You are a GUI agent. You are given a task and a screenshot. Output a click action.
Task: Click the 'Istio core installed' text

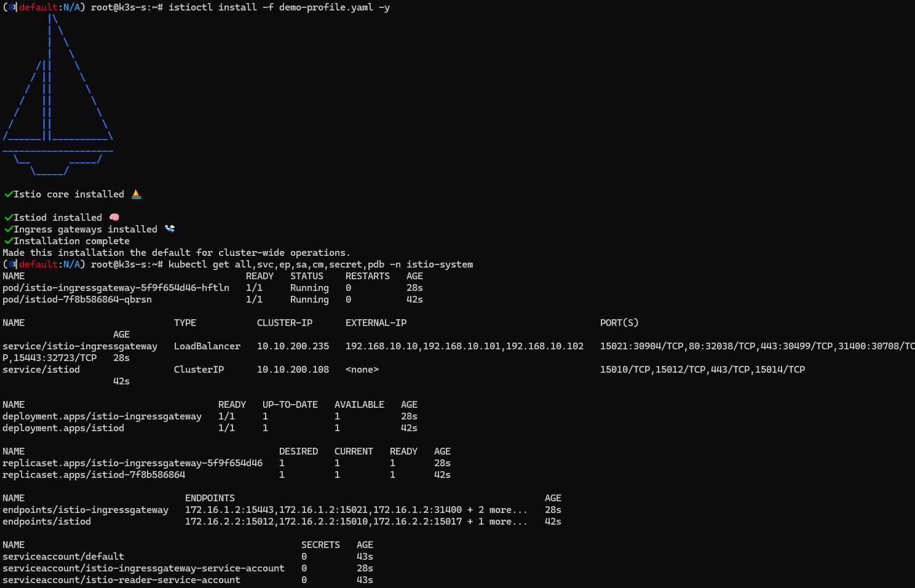[69, 194]
